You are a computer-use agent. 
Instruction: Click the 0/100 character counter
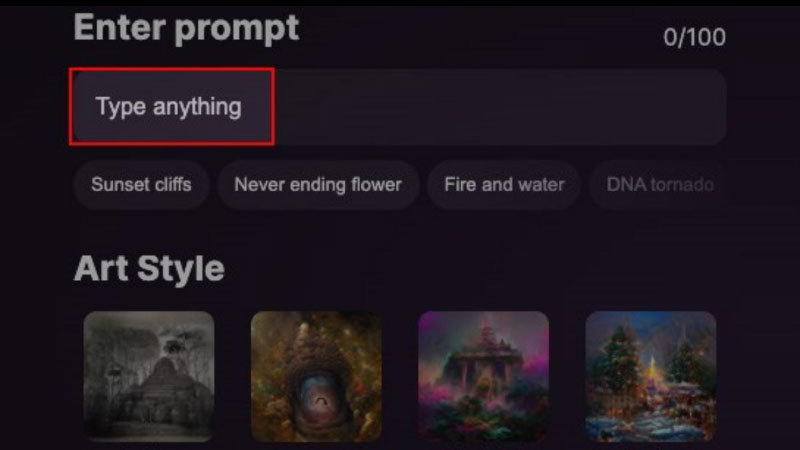694,37
